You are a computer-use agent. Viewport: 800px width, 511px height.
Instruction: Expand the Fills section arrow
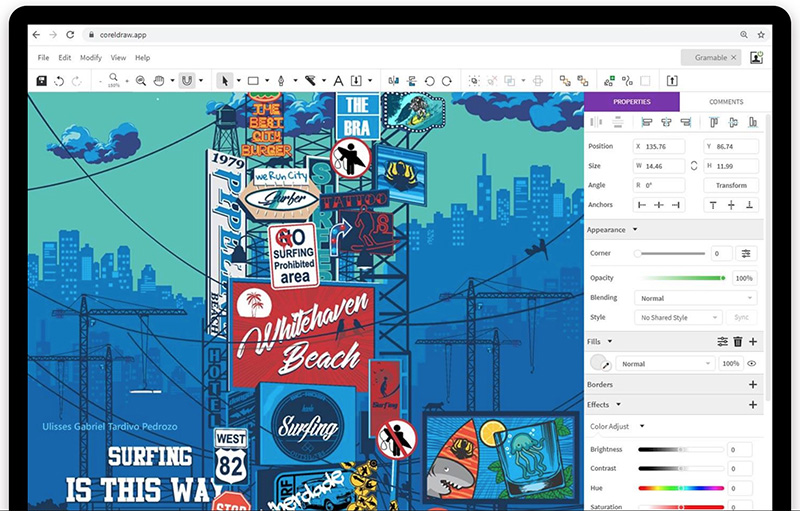tap(610, 341)
